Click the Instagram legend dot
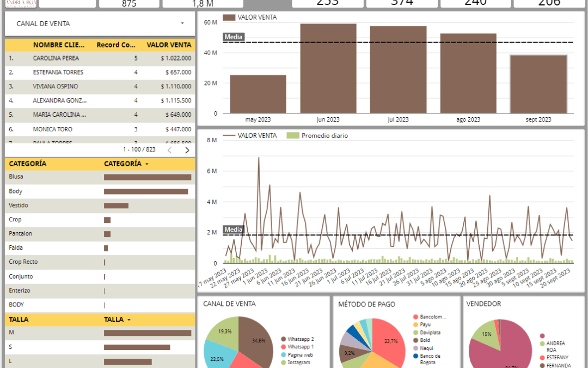This screenshot has height=368, width=588. coord(283,363)
